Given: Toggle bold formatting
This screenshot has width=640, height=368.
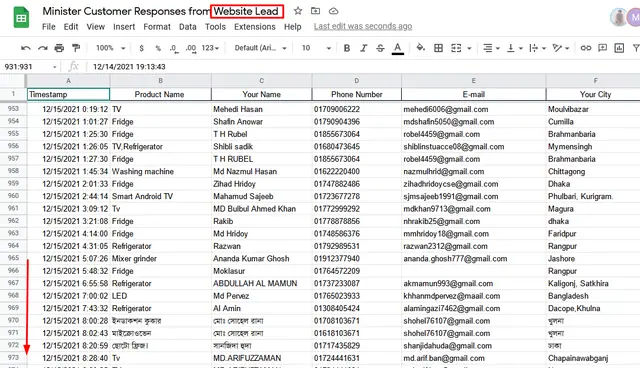Looking at the screenshot, I should (347, 48).
